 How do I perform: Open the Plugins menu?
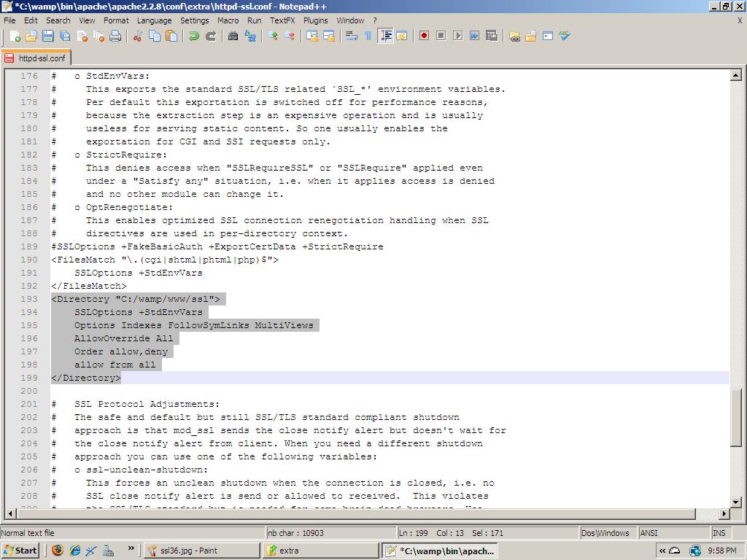coord(315,20)
